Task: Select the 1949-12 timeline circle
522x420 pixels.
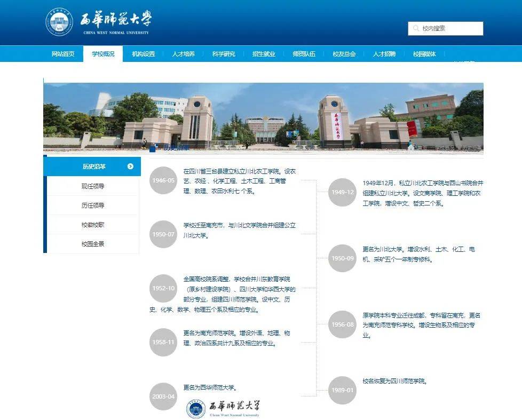Action: [x=342, y=193]
